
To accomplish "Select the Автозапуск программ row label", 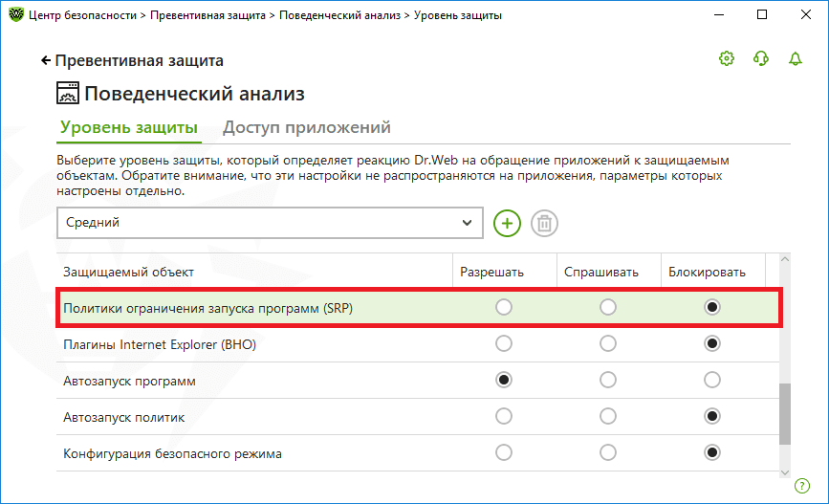I will (x=129, y=381).
